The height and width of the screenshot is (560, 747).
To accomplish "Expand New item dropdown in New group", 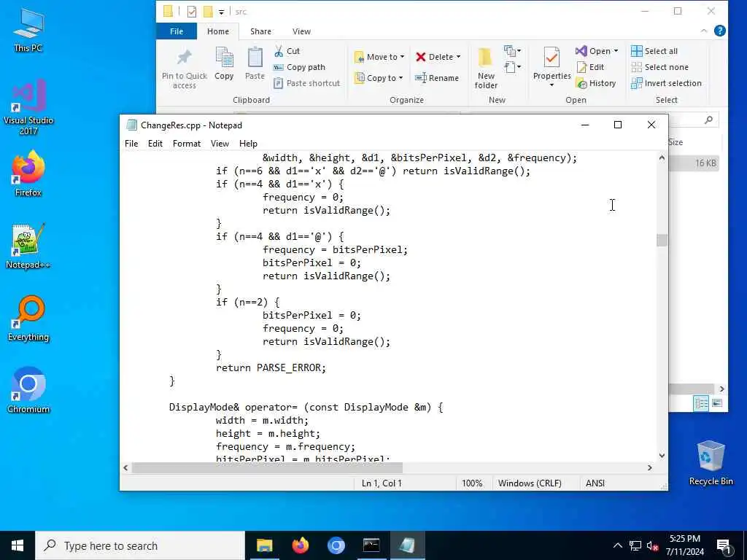I will [x=512, y=50].
